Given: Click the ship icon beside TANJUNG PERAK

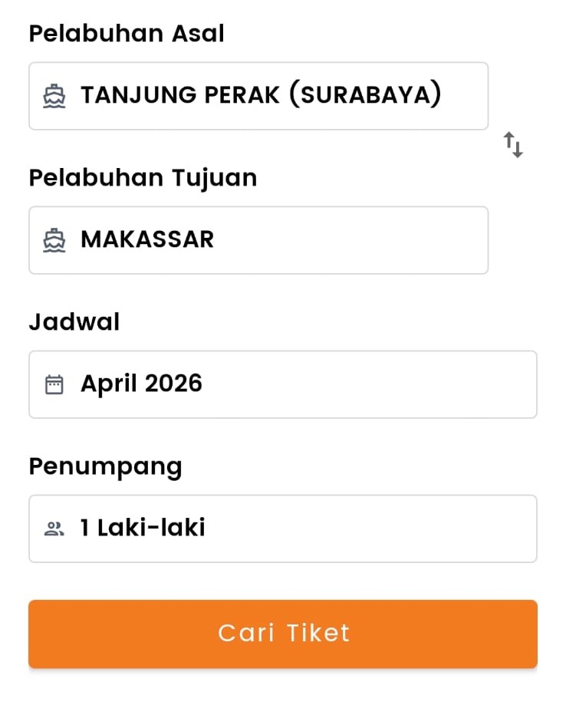Looking at the screenshot, I should pyautogui.click(x=54, y=96).
